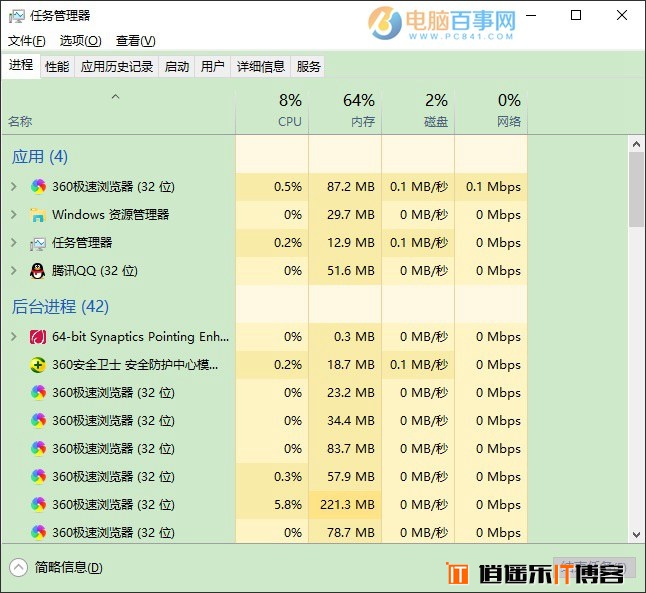646x593 pixels.
Task: Click the 0.3% CPU cell
Action: click(272, 476)
